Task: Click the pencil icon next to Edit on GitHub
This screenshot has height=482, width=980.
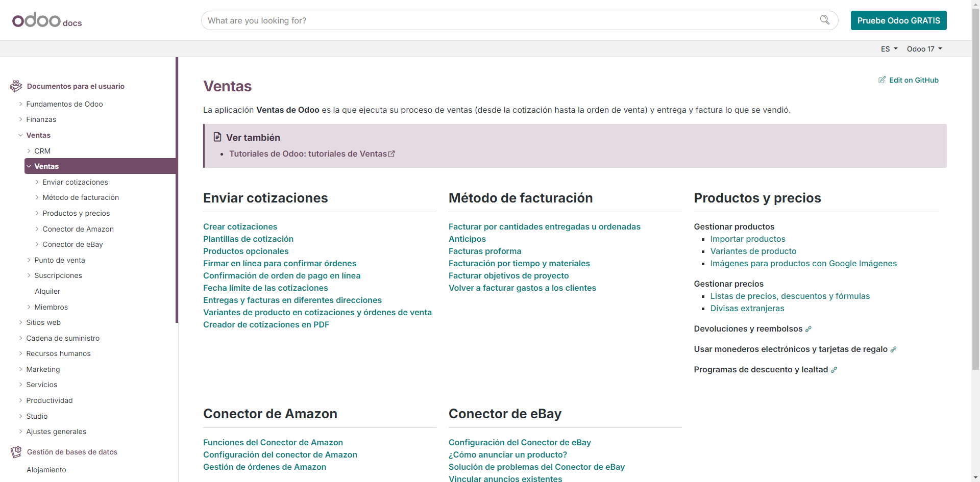Action: (x=883, y=80)
